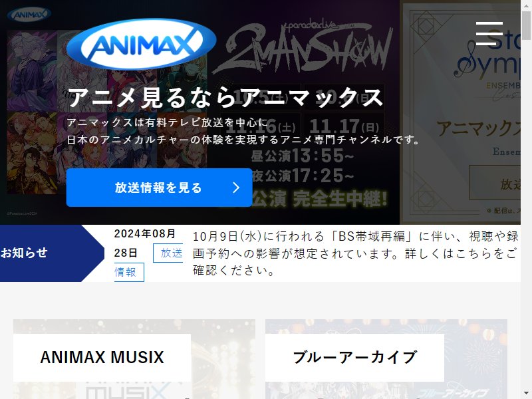Click the vertical scrollbar thumb

tap(526, 25)
